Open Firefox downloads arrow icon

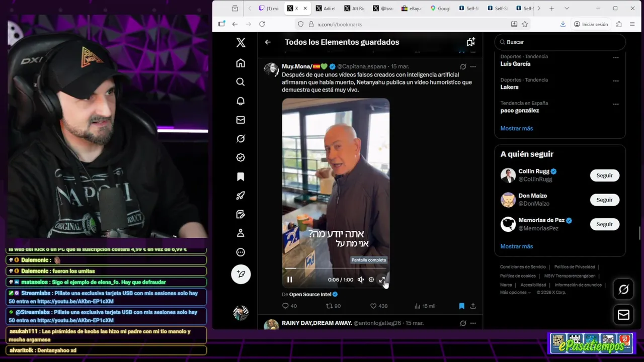point(563,24)
